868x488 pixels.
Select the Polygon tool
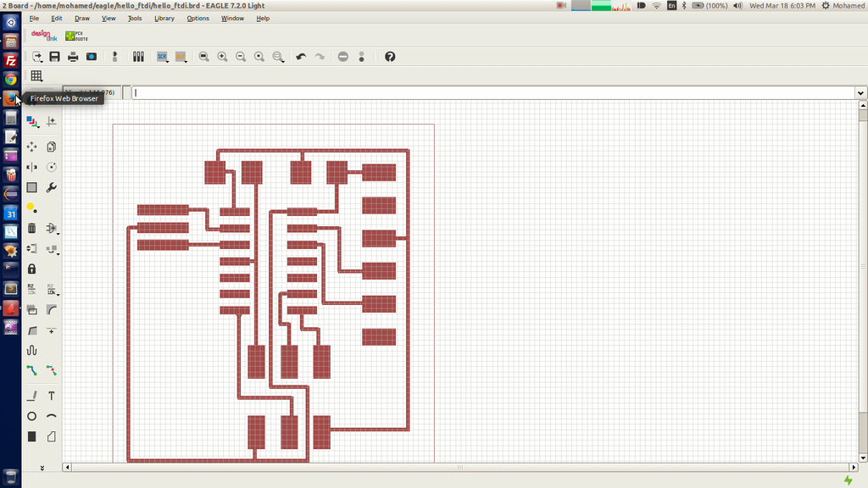52,436
